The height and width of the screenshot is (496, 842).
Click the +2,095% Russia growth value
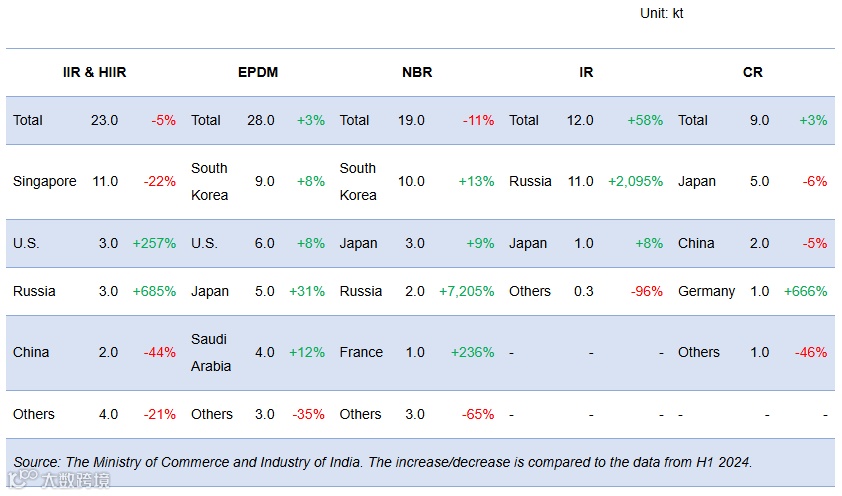point(635,181)
